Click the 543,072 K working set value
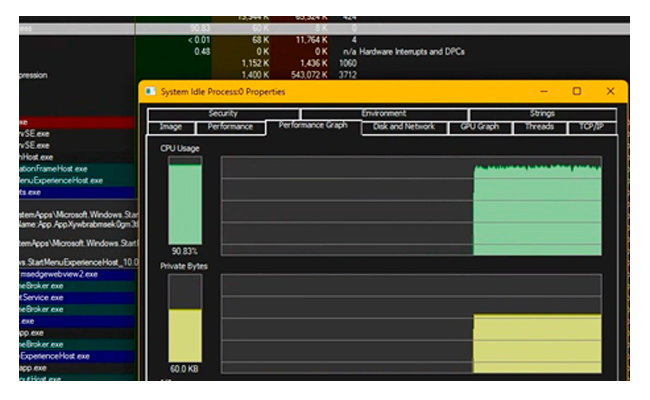 tap(309, 75)
